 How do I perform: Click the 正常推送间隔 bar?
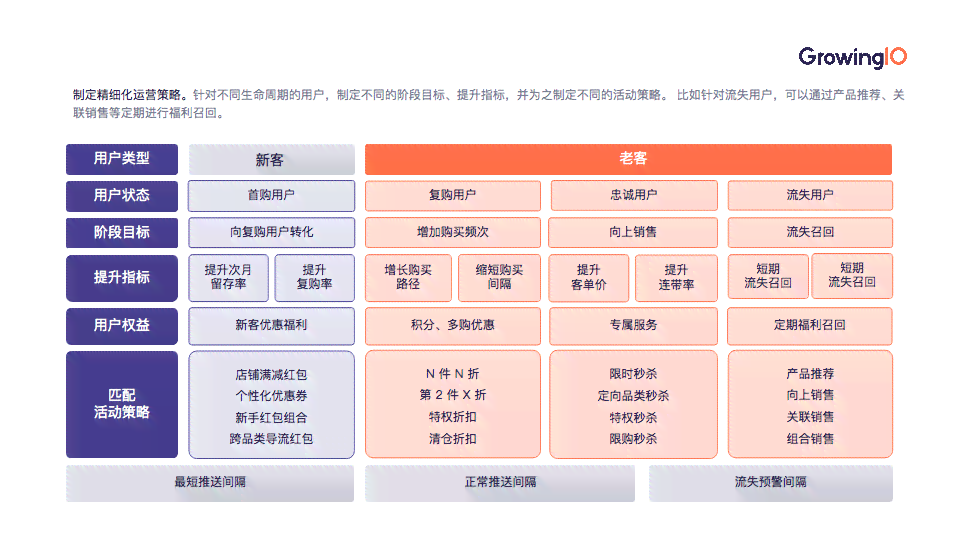[500, 483]
